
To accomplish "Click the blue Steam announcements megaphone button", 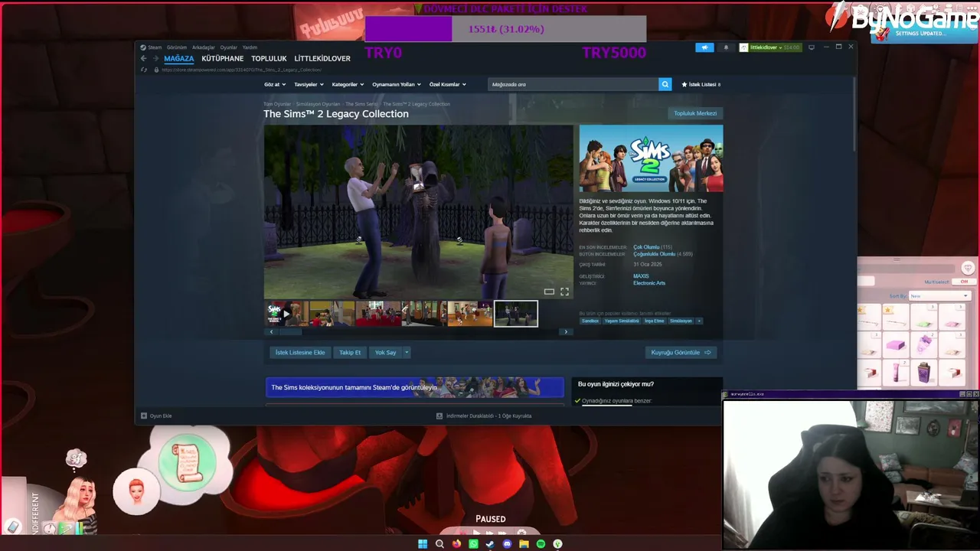I will click(x=704, y=47).
